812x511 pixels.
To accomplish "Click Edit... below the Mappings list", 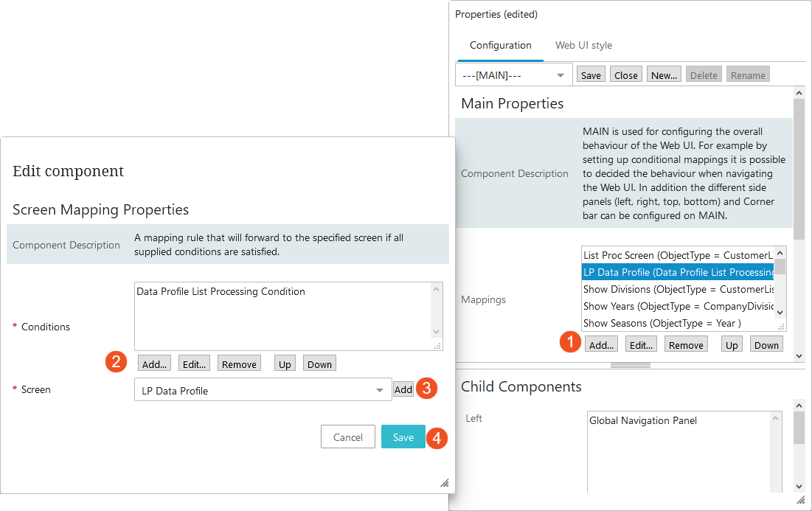I will (641, 344).
